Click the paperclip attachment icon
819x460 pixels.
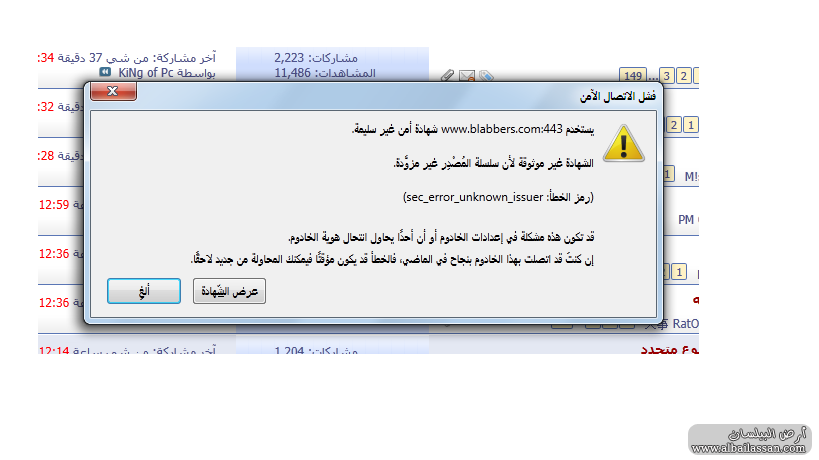coord(448,76)
